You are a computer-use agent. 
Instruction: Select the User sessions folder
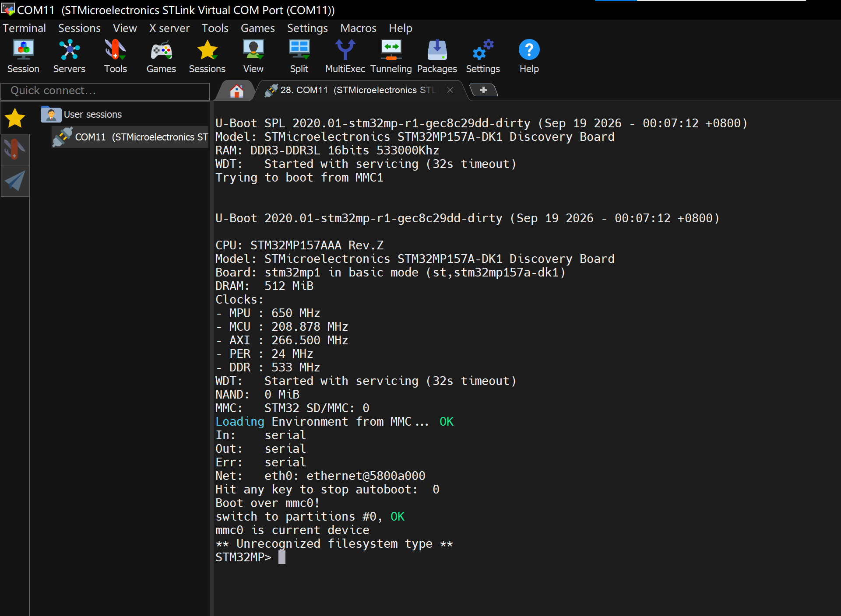81,114
